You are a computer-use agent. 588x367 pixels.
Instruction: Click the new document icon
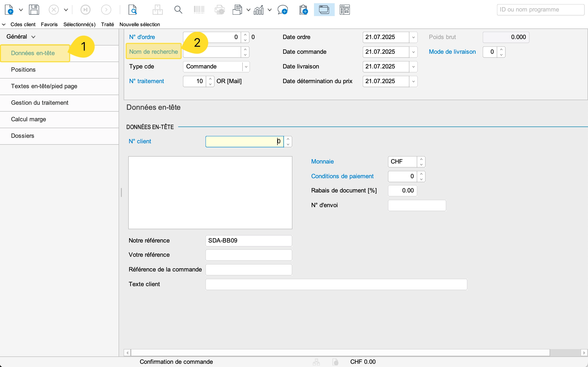click(x=9, y=10)
